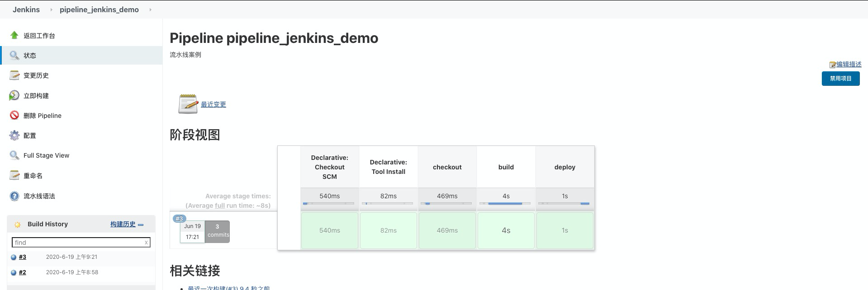The image size is (868, 290).
Task: Click the 编辑描述 link
Action: coord(849,64)
